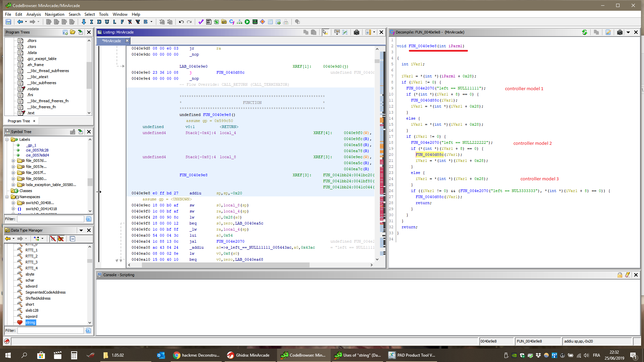This screenshot has height=362, width=644.
Task: Close the *MinArcade listing tab
Action: click(127, 41)
